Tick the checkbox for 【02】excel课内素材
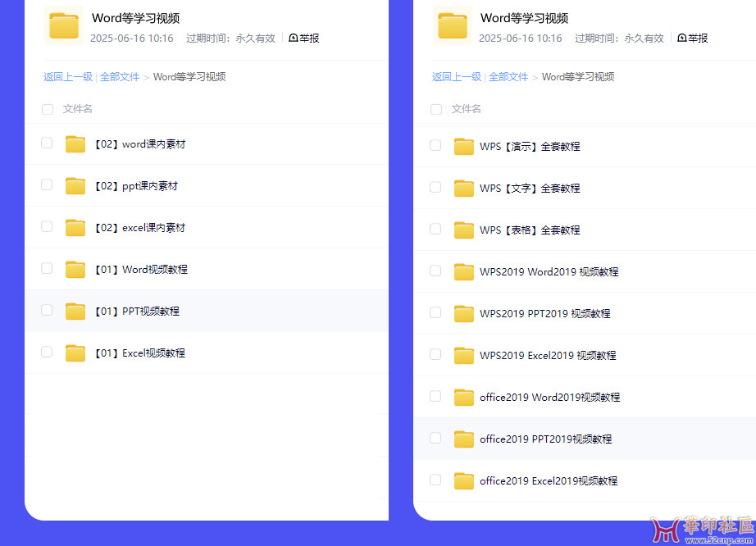The image size is (756, 546). click(x=47, y=226)
